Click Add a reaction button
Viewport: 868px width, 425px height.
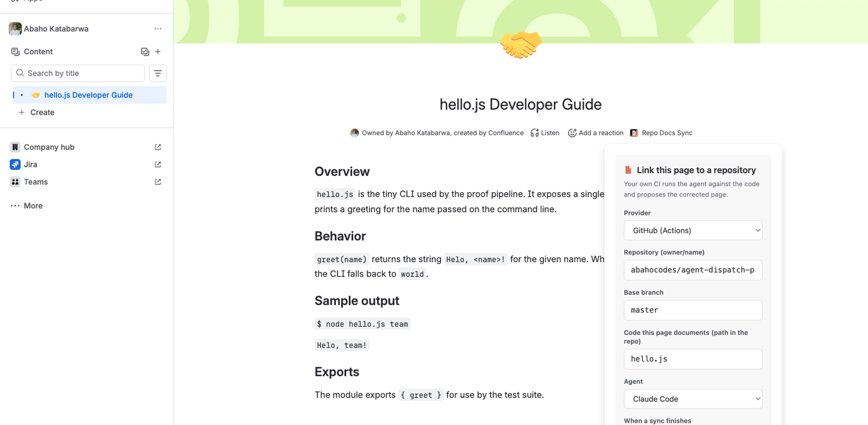[595, 133]
